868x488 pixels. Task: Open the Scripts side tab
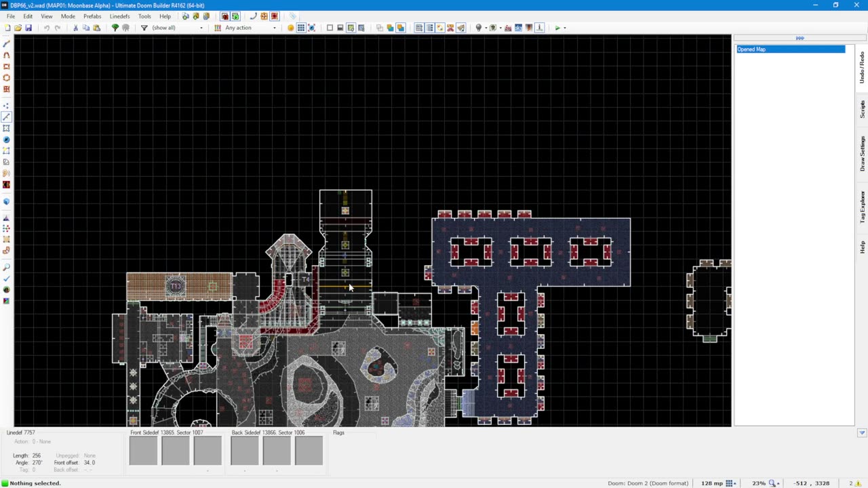[862, 108]
